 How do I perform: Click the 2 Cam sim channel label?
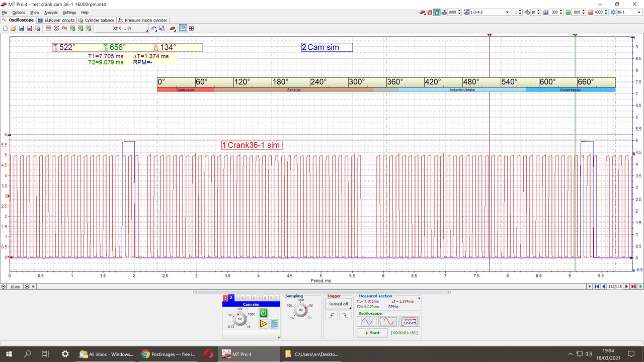(327, 47)
